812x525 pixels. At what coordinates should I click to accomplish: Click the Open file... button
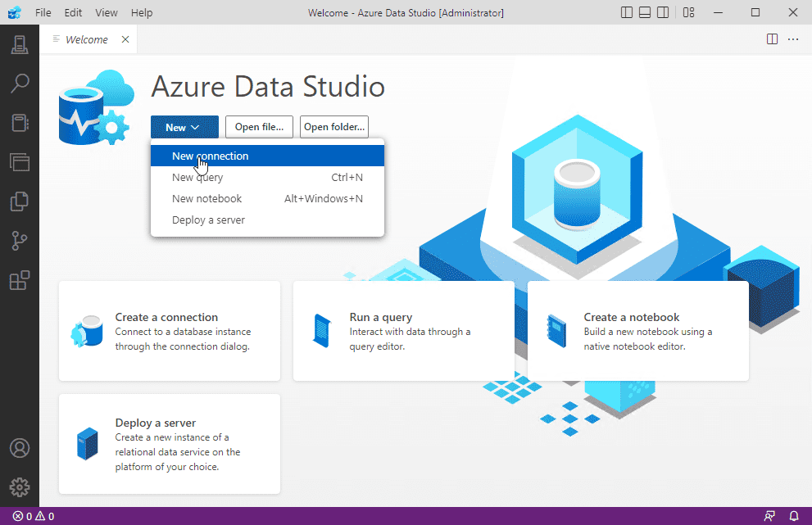259,127
